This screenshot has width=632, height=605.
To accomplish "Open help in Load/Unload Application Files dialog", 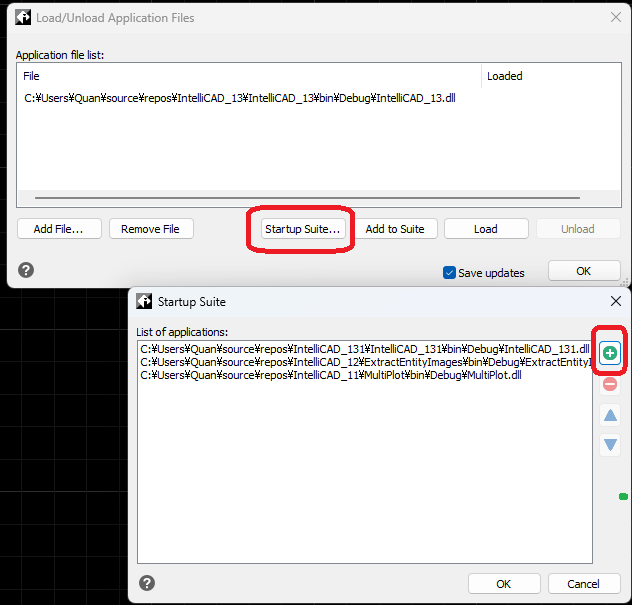I will 26,270.
